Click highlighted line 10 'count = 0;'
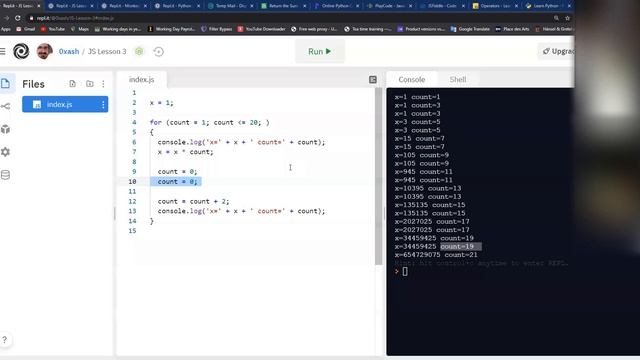The height and width of the screenshot is (360, 640). click(176, 182)
